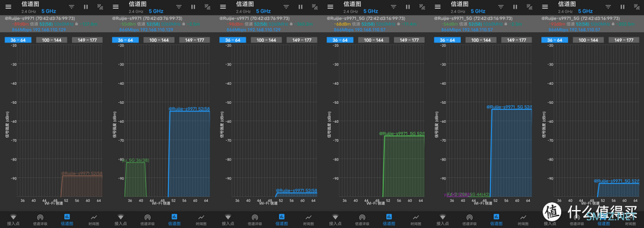Open hamburger menu in the -93dBm panel
The height and width of the screenshot is (228, 644).
[545, 7]
